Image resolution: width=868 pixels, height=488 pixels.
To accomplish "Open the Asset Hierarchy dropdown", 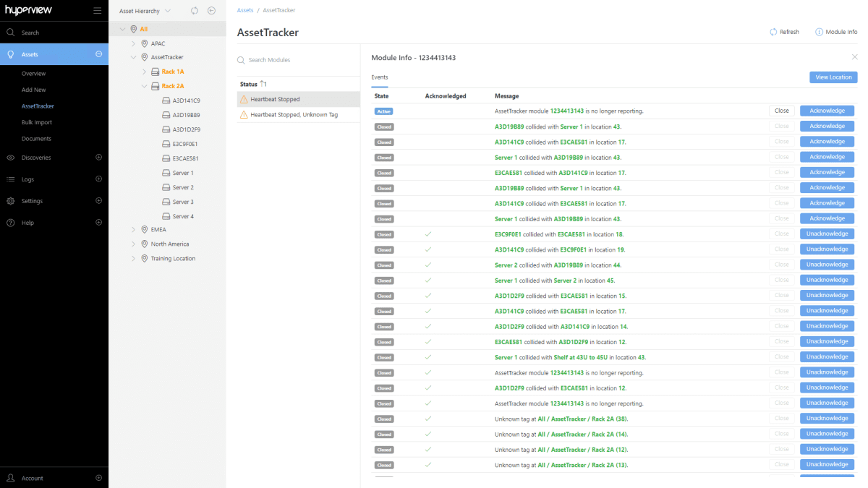I will (145, 10).
